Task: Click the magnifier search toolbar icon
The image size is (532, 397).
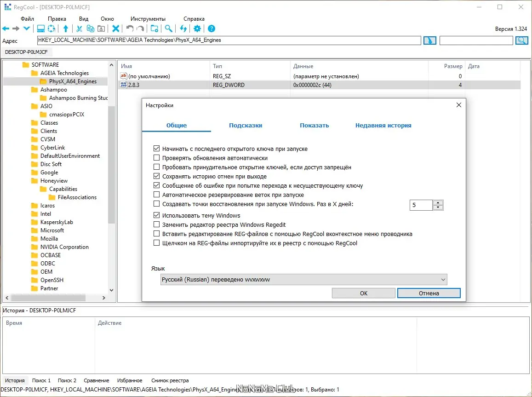Action: click(169, 29)
